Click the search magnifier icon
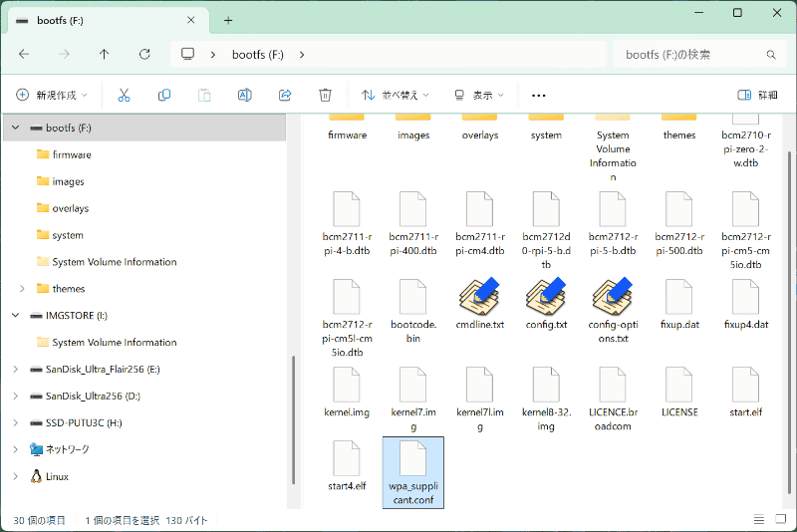 click(771, 55)
